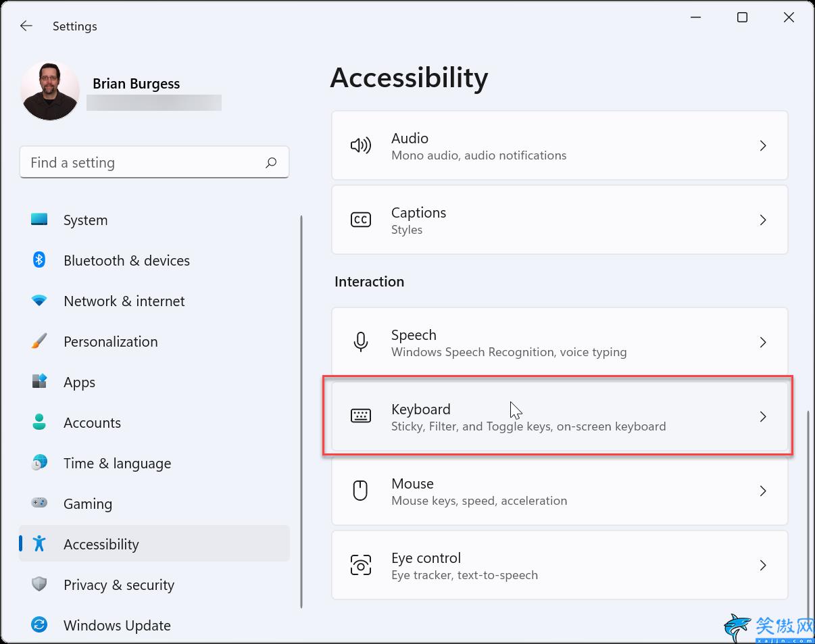Screen dimensions: 815x644
Task: Open Speech Windows Speech Recognition card
Action: click(x=560, y=342)
